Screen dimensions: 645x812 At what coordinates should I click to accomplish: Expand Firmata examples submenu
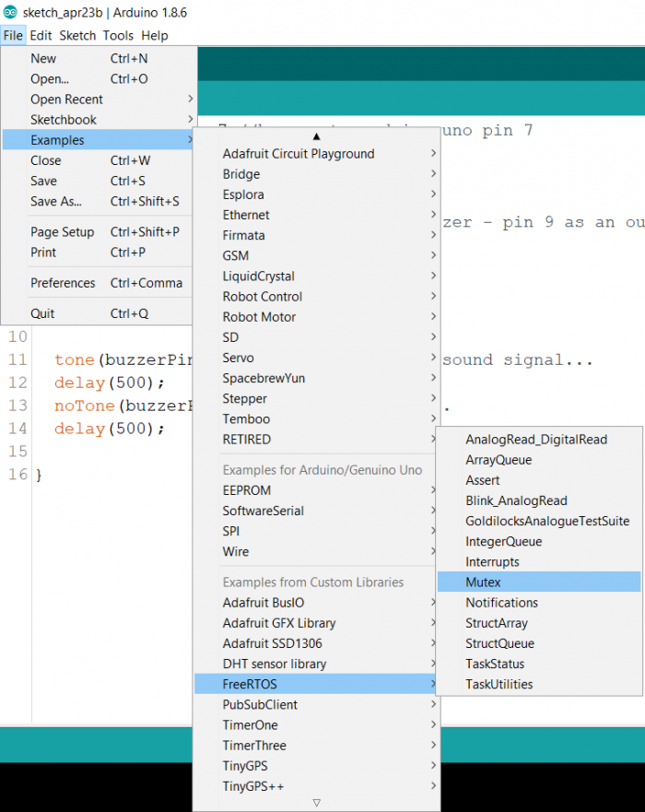click(x=317, y=235)
